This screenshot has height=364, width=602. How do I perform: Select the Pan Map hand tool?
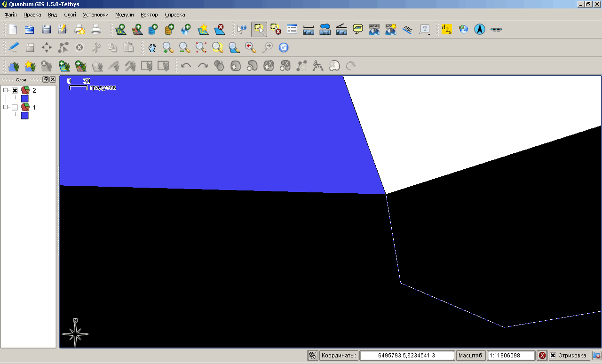151,47
